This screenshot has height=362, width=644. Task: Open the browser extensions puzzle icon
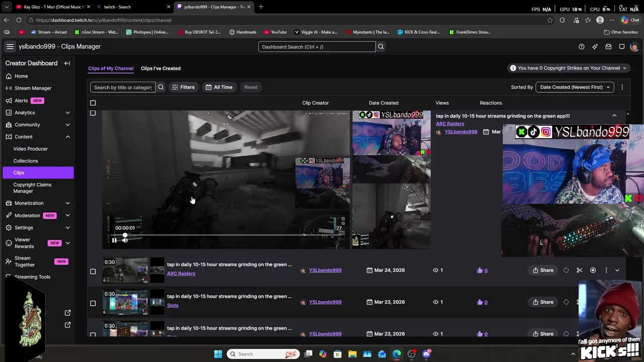(x=562, y=20)
